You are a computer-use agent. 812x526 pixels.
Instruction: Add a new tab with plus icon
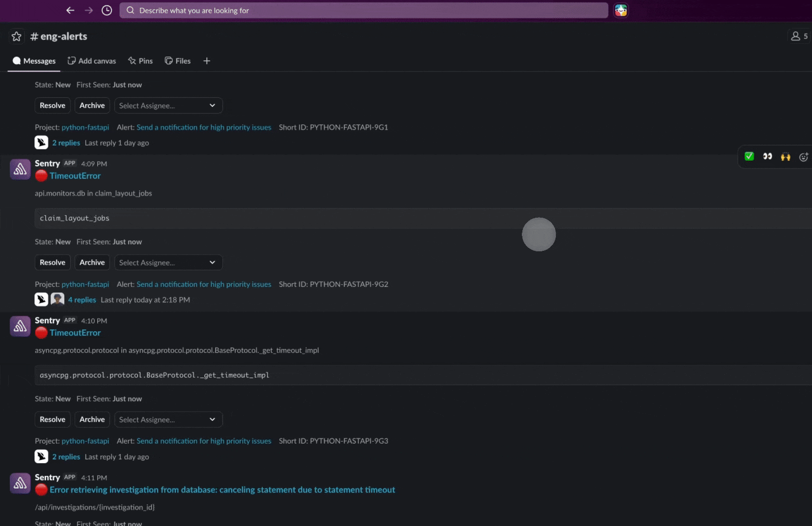(x=207, y=61)
